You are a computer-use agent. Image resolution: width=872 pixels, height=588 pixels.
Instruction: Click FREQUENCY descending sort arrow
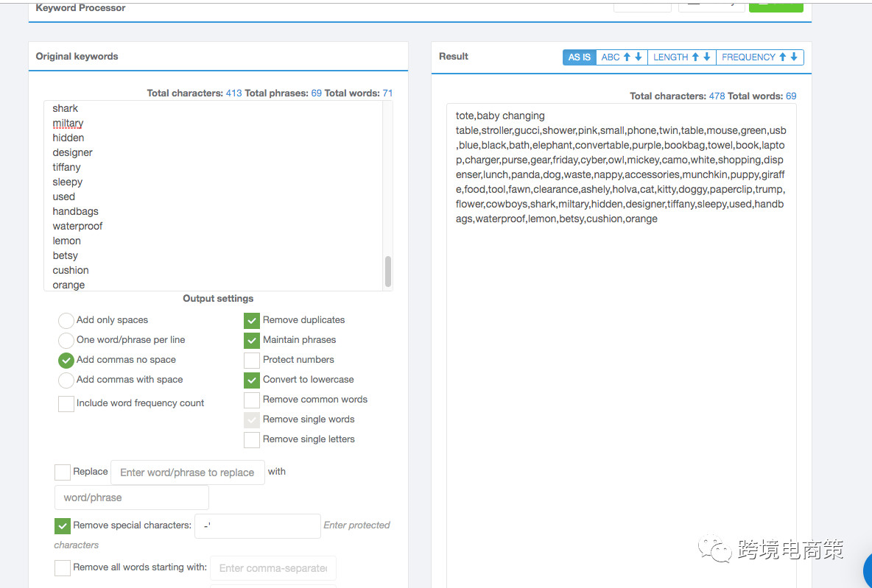point(794,57)
